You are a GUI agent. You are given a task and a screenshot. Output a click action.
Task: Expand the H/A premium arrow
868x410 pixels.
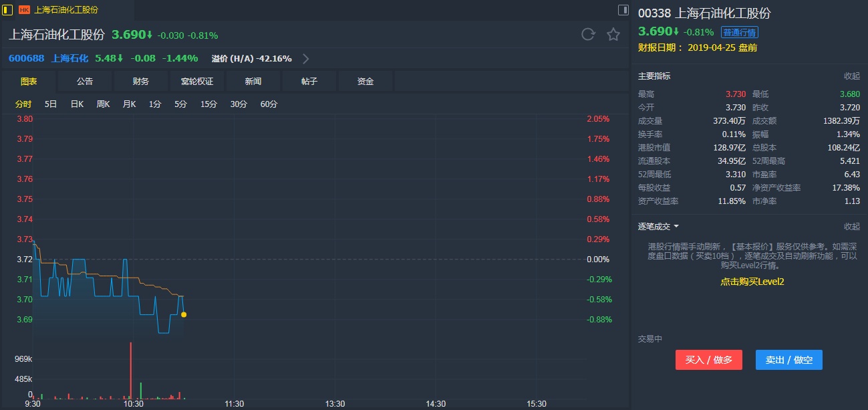(x=306, y=59)
